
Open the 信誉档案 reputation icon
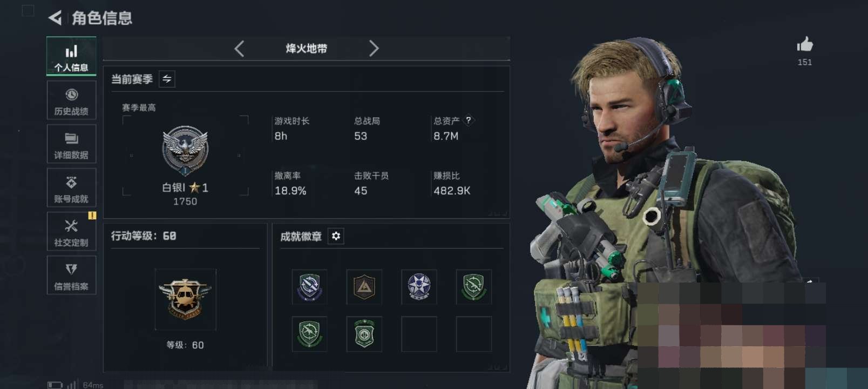[71, 276]
